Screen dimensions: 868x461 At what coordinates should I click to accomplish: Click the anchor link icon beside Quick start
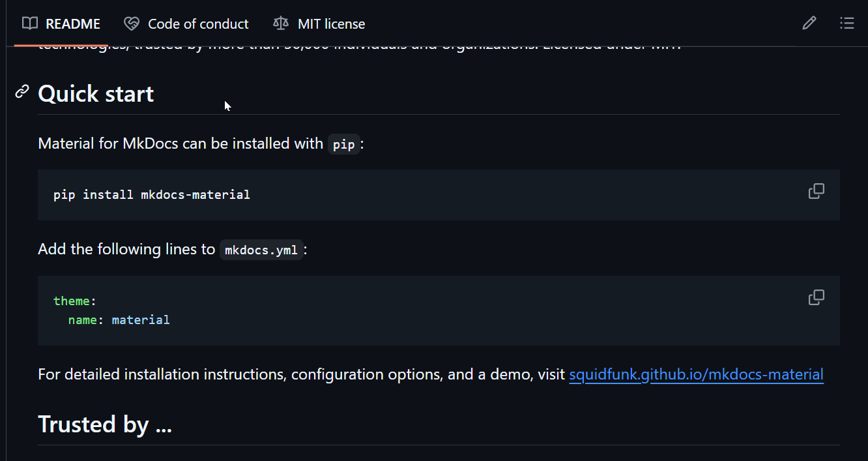coord(22,92)
